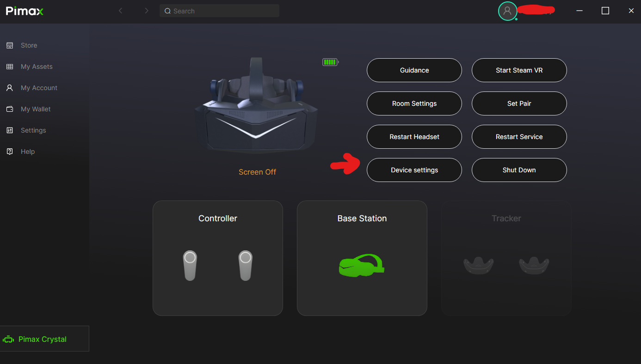Open Settings from the sidebar
The image size is (641, 364).
(33, 130)
